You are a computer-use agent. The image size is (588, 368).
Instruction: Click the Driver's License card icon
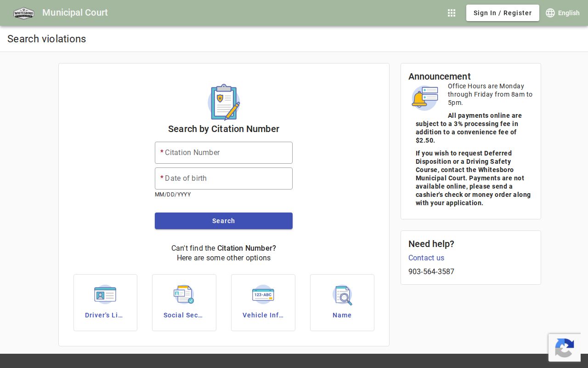point(105,294)
